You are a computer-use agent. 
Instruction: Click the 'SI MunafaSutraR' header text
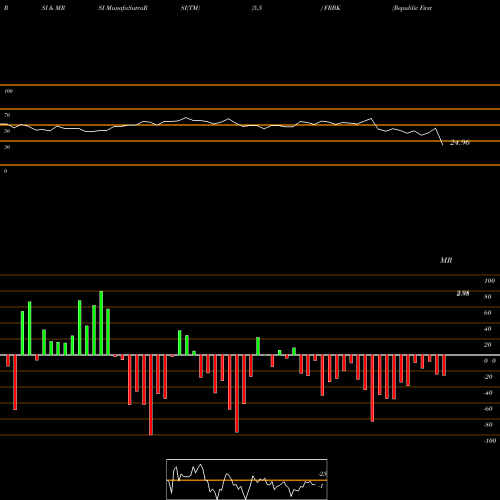[x=123, y=8]
